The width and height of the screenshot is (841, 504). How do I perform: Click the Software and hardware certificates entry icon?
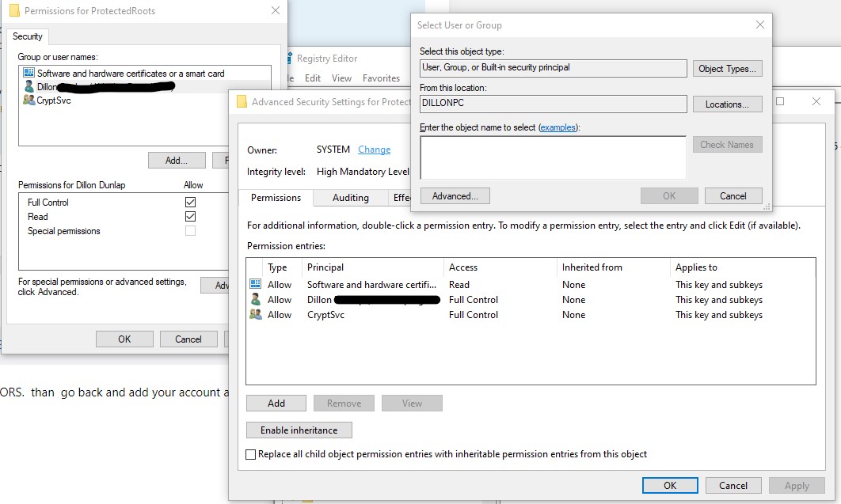256,284
